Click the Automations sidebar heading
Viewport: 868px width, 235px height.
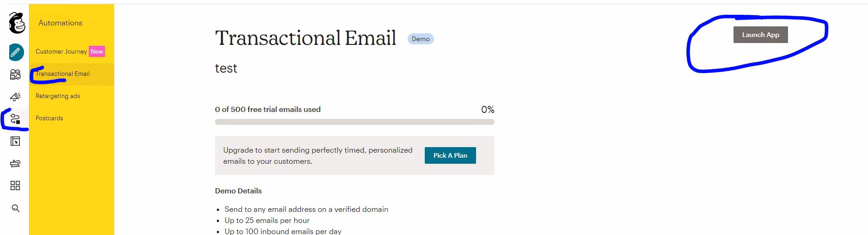coord(61,23)
